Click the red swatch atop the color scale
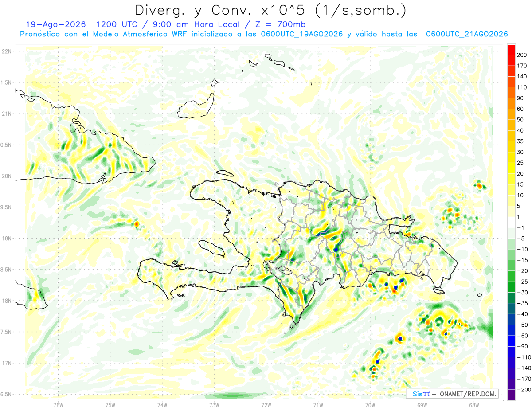 click(x=511, y=49)
